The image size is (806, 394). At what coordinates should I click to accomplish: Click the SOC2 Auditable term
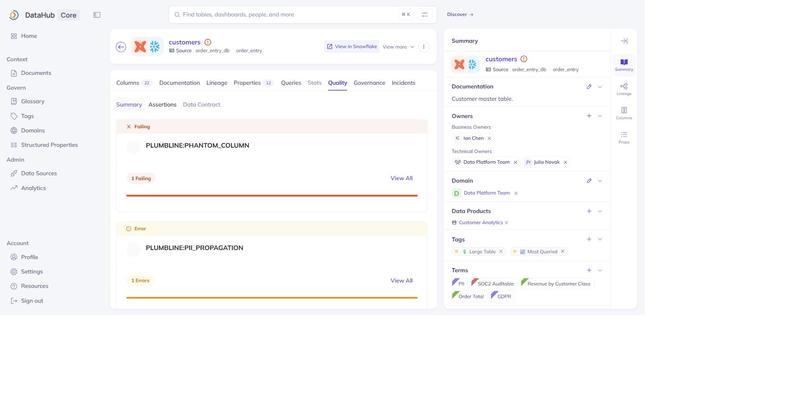click(x=492, y=283)
